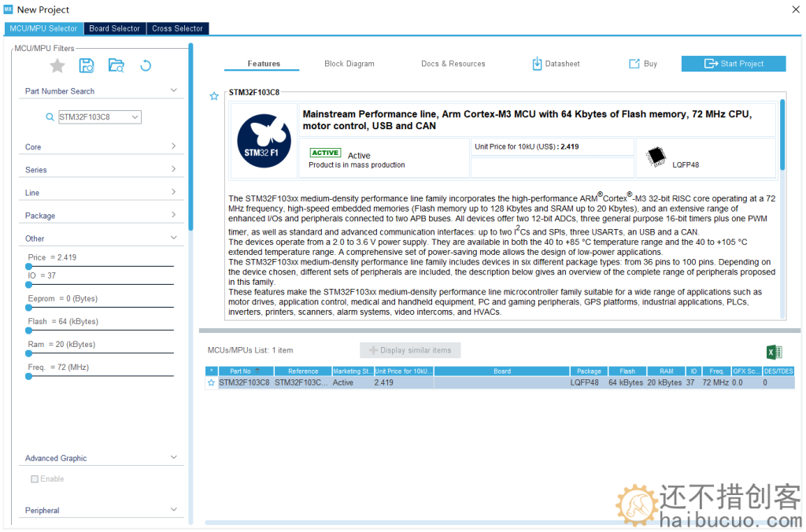Load a saved search from folder icon
This screenshot has height=532, width=806.
[116, 66]
